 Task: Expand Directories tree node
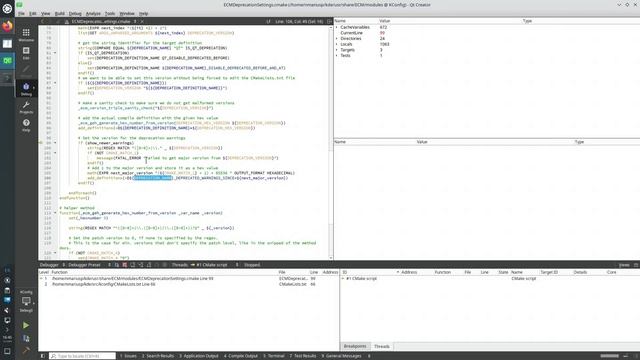337,38
